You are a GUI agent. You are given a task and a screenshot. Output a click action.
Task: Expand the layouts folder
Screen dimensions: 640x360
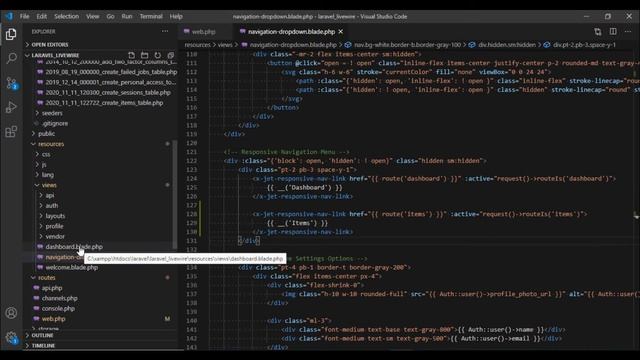coord(55,216)
